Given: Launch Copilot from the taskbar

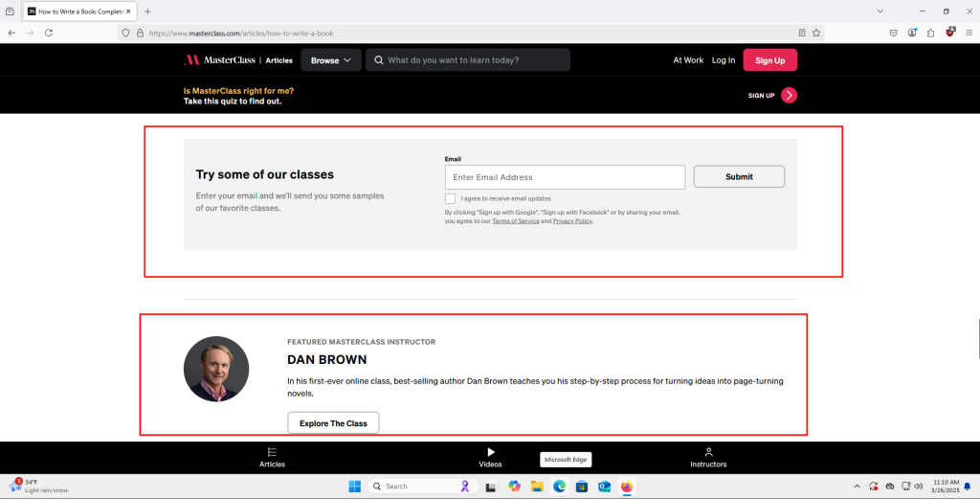Looking at the screenshot, I should [514, 486].
